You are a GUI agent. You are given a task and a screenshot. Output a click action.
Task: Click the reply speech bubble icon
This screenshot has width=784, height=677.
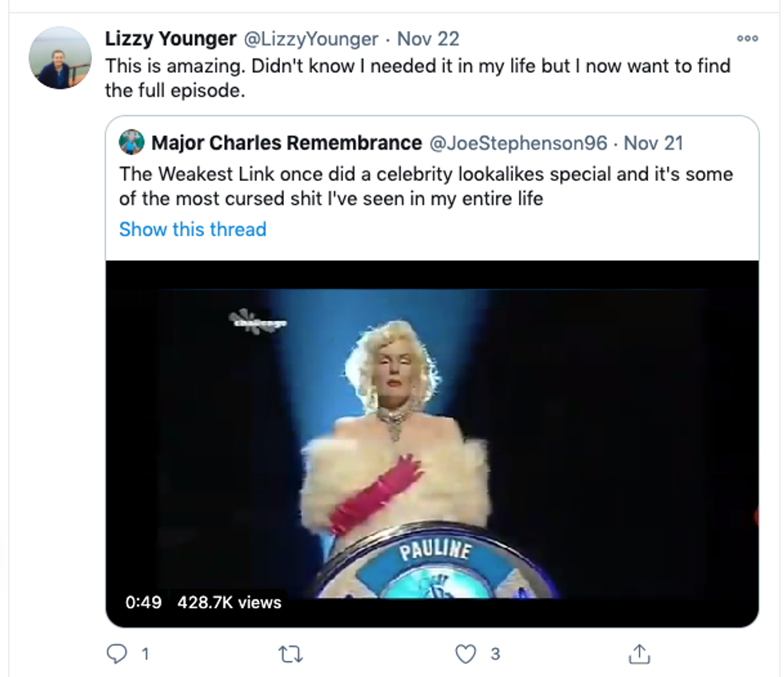point(118,654)
